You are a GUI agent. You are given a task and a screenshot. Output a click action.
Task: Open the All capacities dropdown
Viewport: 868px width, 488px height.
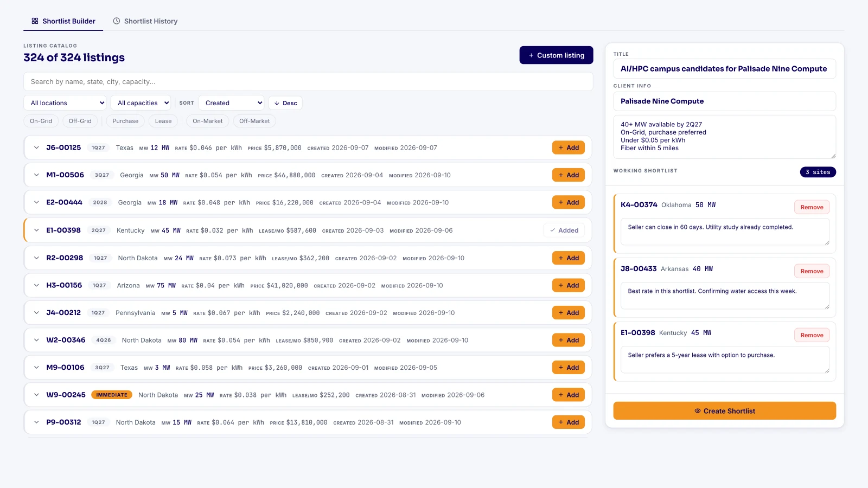tap(141, 103)
